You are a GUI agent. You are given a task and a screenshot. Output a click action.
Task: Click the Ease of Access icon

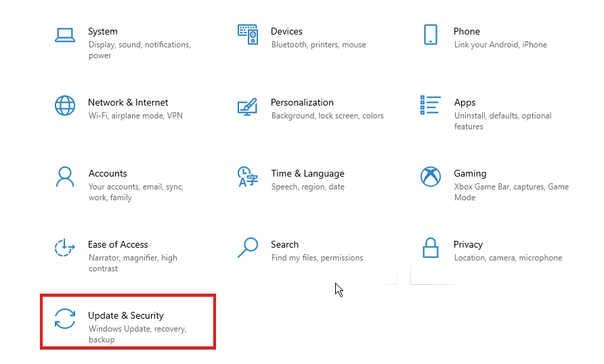click(65, 248)
